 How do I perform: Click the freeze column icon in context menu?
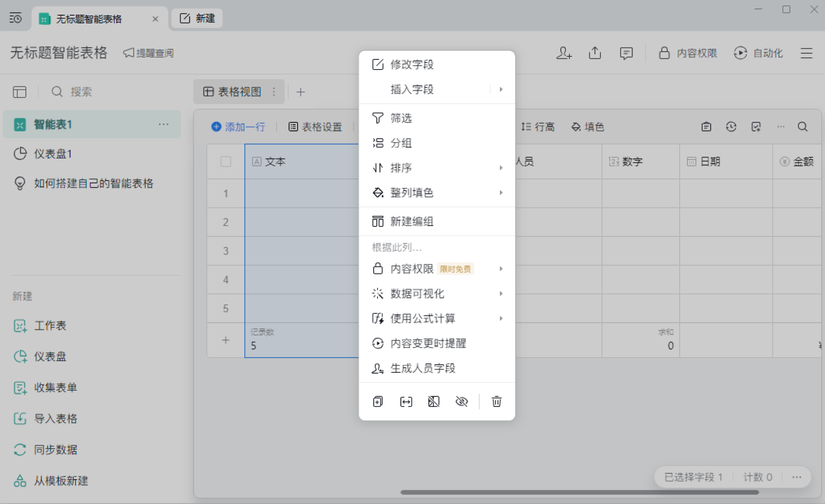click(433, 401)
